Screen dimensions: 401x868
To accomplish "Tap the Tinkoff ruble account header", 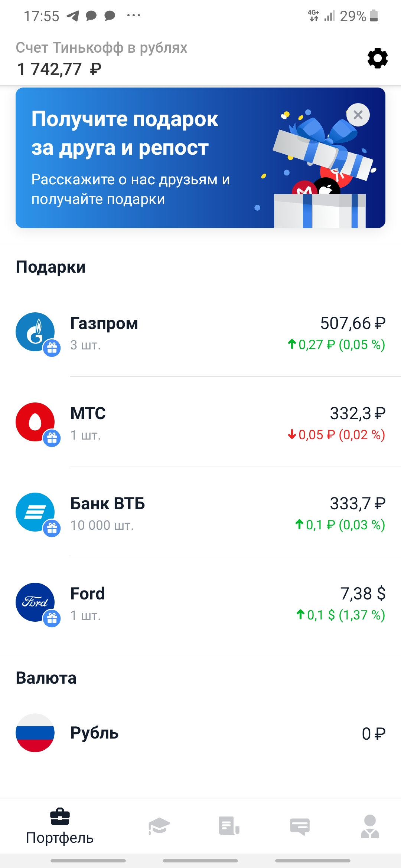I will (102, 58).
